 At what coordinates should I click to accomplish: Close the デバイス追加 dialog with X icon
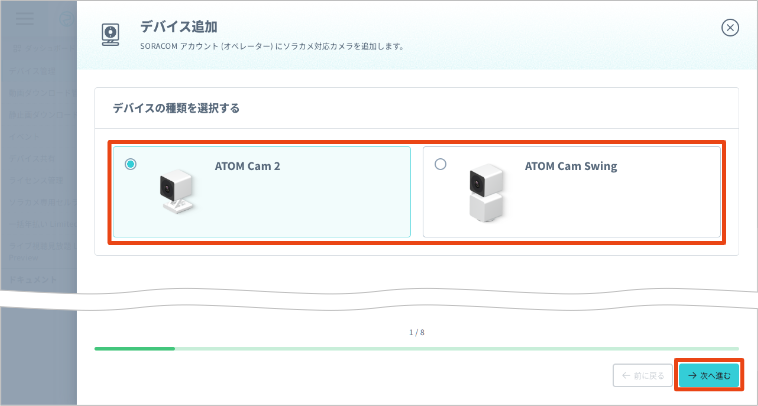730,28
